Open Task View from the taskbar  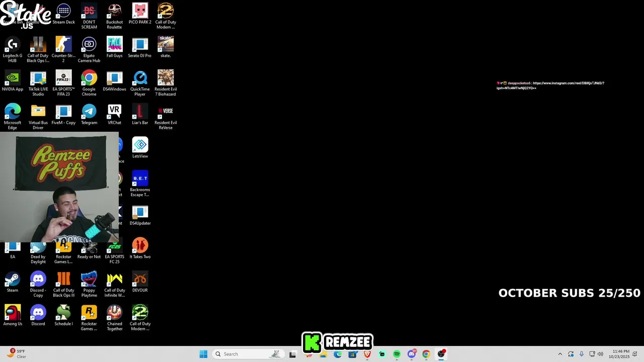click(x=293, y=354)
